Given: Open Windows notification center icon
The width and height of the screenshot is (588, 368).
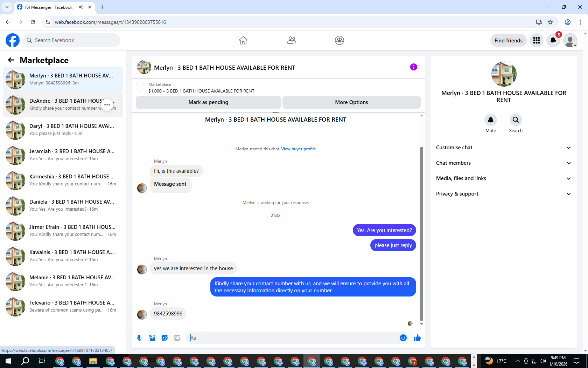Looking at the screenshot, I should pyautogui.click(x=576, y=361).
